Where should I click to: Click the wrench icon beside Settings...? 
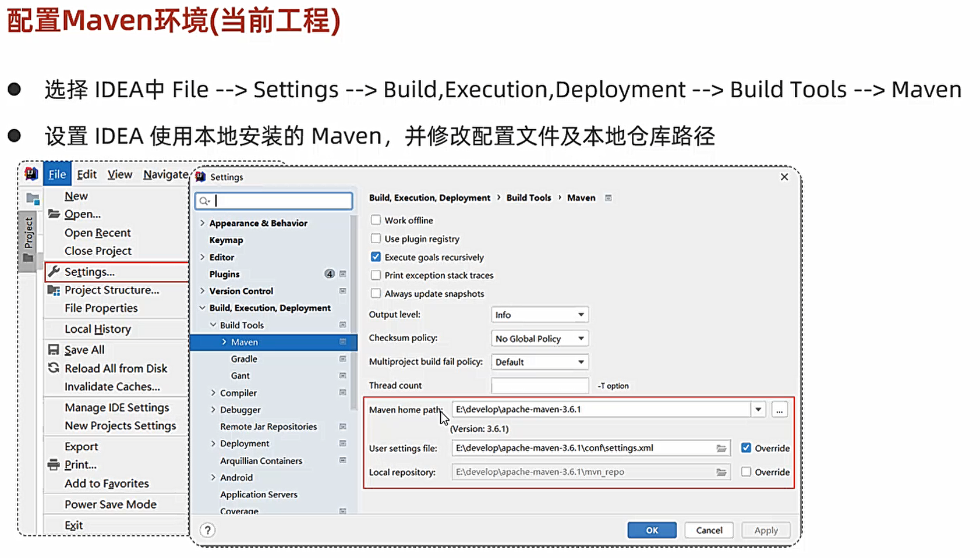coord(54,271)
